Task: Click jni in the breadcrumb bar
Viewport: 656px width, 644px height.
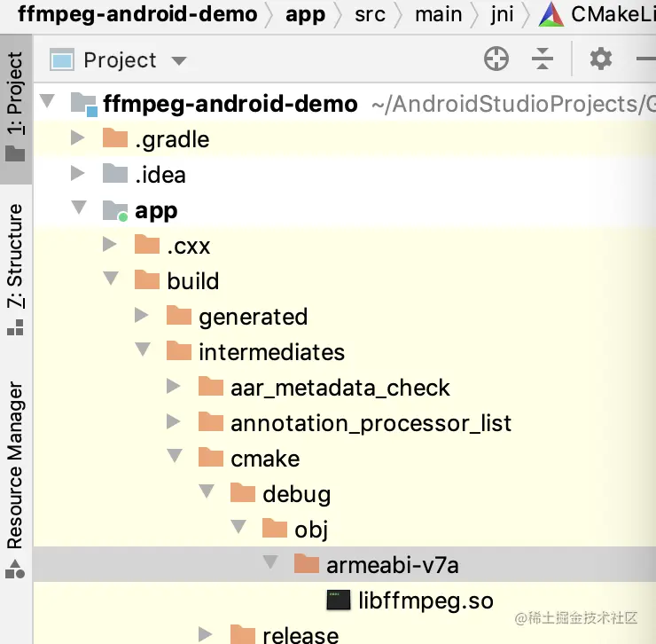Action: click(x=502, y=15)
